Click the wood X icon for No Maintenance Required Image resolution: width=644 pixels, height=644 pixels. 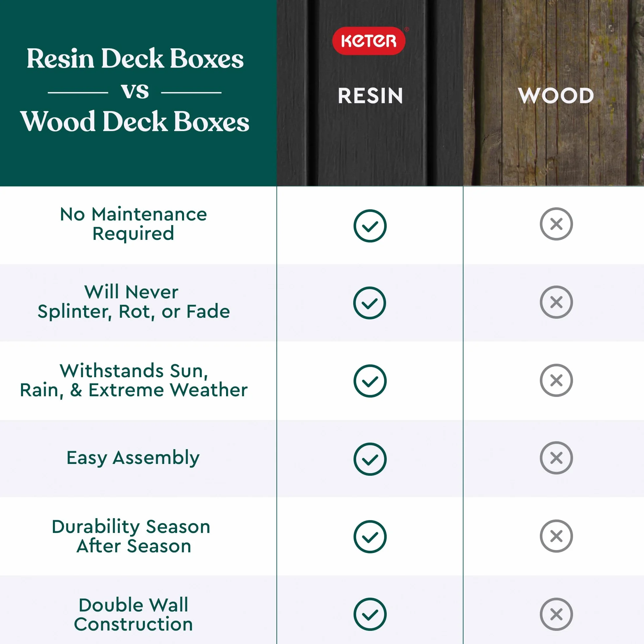coord(556,224)
